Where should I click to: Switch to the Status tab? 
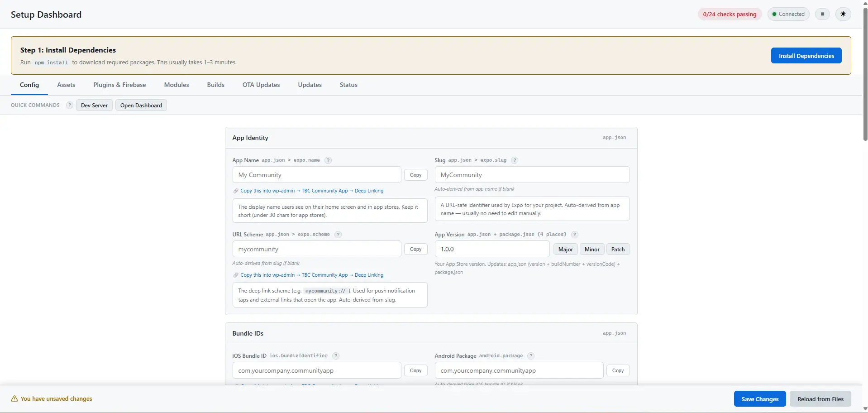348,85
